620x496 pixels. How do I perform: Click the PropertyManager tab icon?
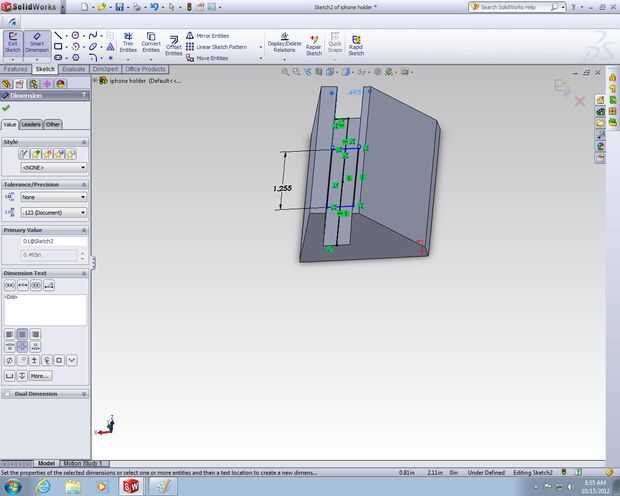[x=20, y=84]
